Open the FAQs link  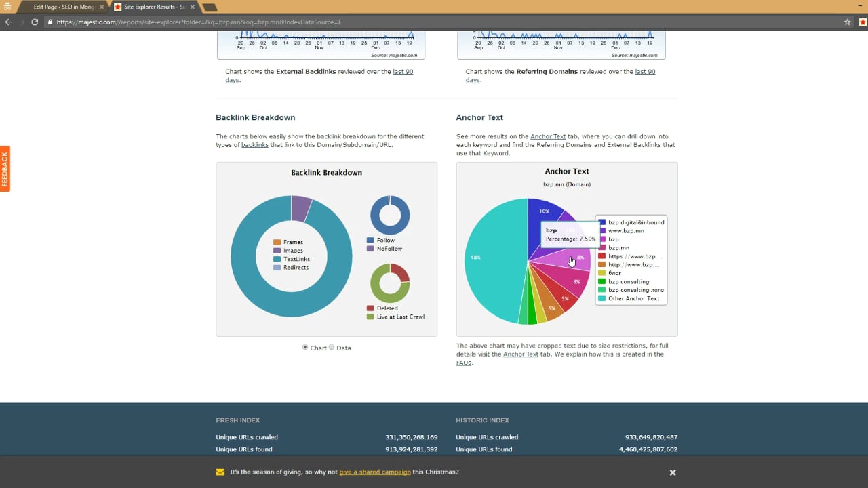click(x=463, y=363)
